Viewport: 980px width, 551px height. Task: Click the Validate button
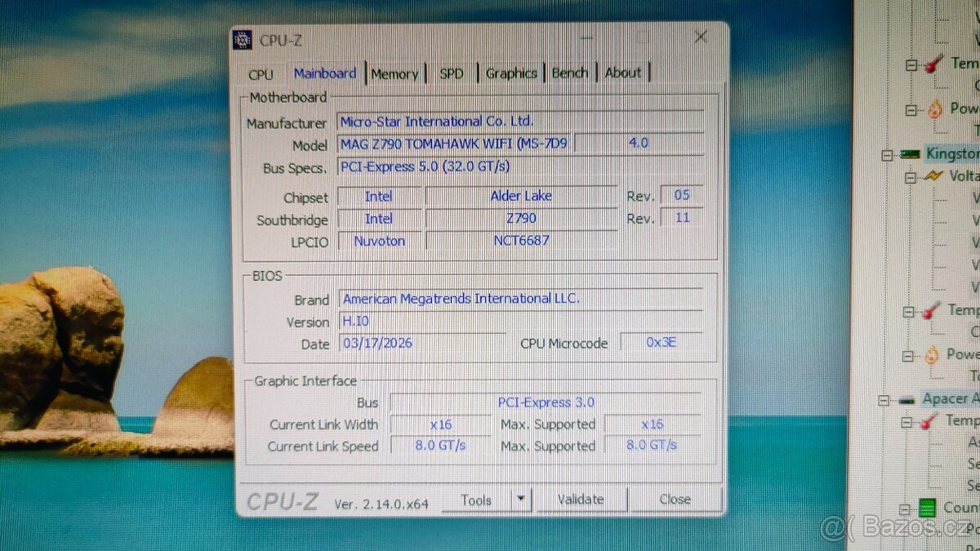click(581, 499)
